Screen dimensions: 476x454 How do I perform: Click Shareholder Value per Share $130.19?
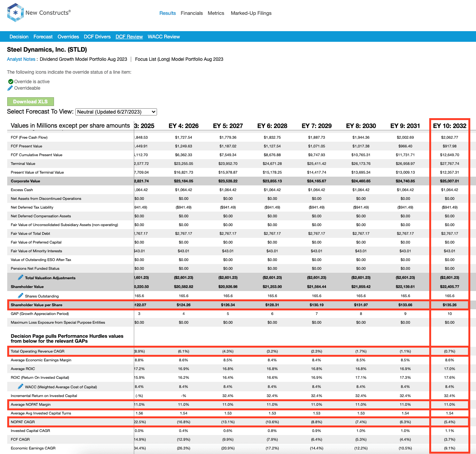click(x=317, y=305)
